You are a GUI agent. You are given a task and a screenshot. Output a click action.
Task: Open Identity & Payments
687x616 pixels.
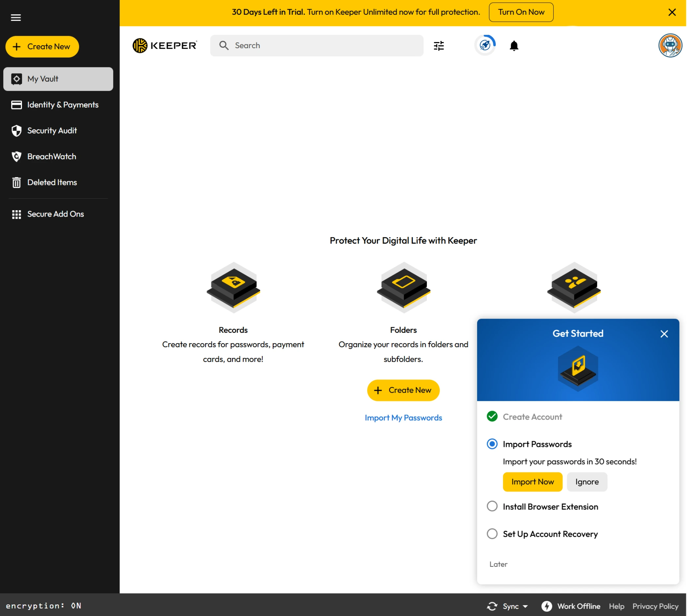[63, 104]
